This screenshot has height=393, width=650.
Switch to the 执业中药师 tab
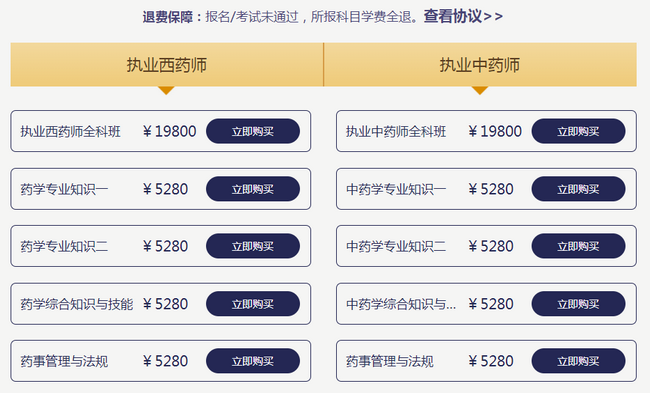[x=480, y=65]
